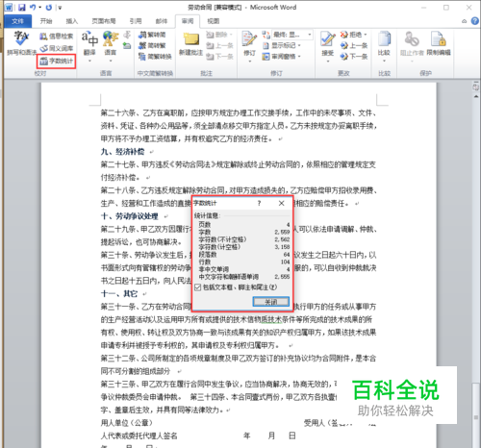
Task: Open the 比较 (Compare) dropdown
Action: pyautogui.click(x=384, y=46)
